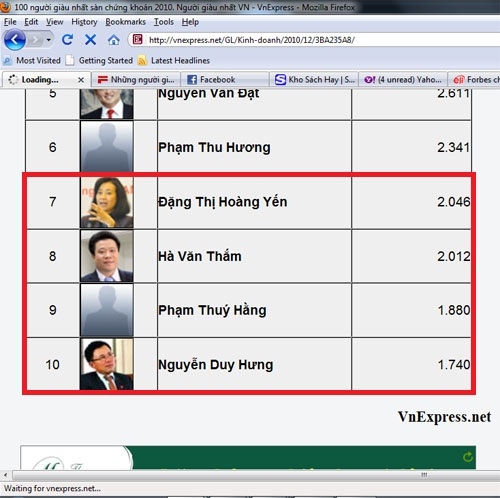
Task: Click the value 1.740 cell
Action: (411, 364)
